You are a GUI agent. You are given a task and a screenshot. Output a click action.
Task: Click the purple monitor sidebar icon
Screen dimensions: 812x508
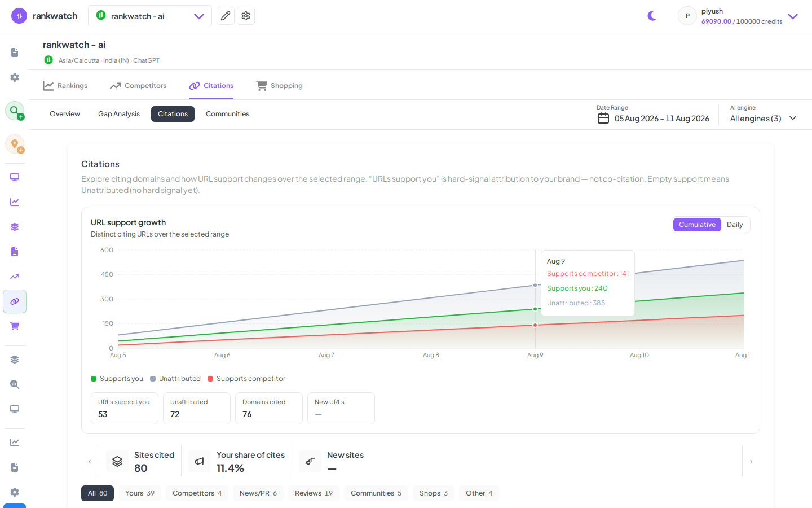pos(15,177)
